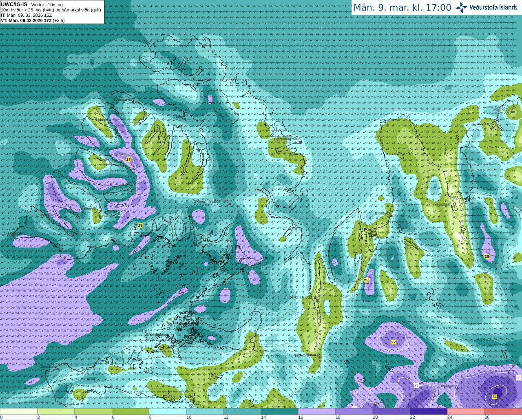
Task: Pick the 8–10 m/s pale cyan legend swatch
Action: [x=168, y=411]
